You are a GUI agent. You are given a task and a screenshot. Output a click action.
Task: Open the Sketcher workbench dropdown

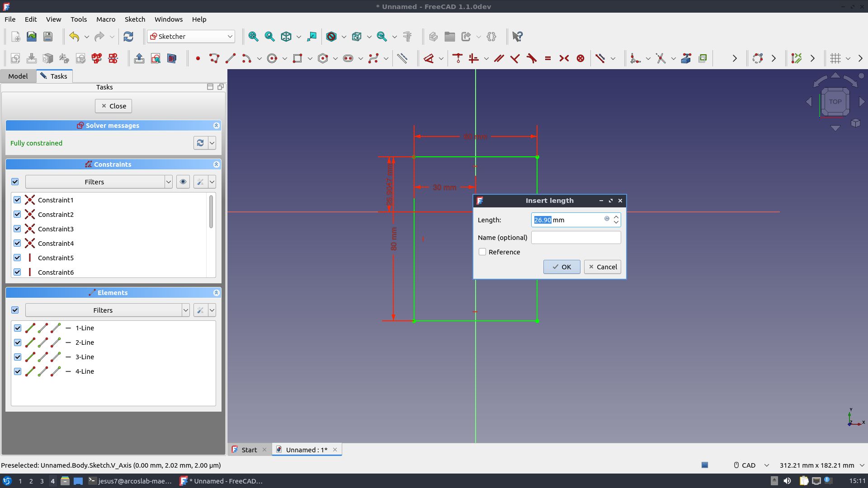[x=191, y=37]
